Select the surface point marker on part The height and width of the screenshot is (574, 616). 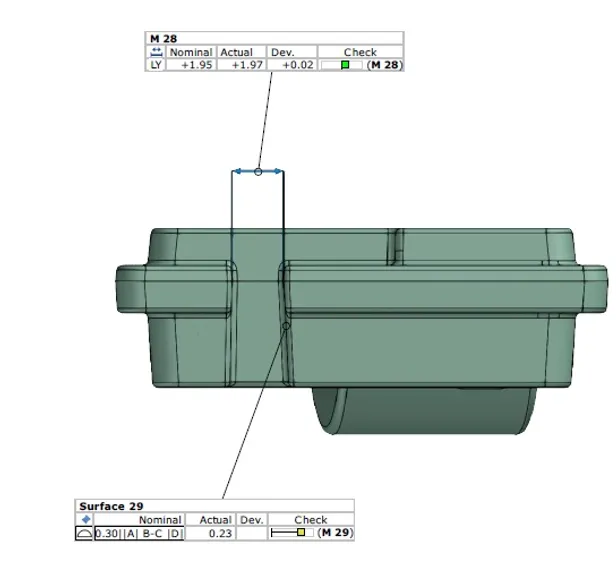pyautogui.click(x=286, y=326)
